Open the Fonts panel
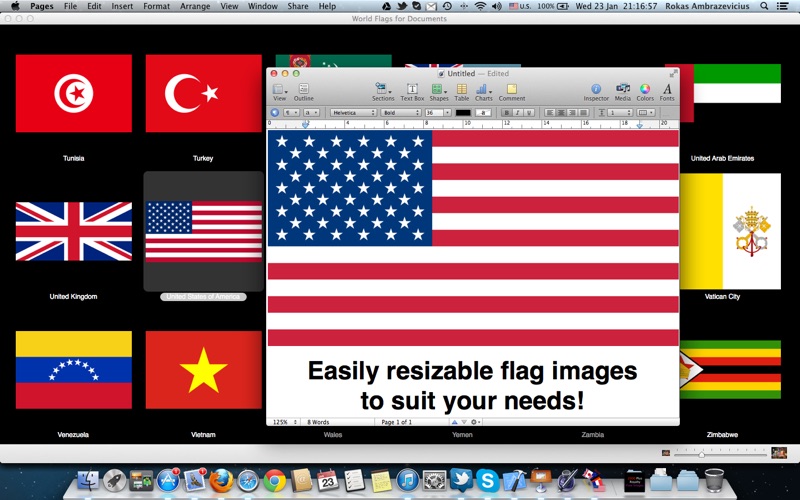This screenshot has height=500, width=800. coord(667,92)
